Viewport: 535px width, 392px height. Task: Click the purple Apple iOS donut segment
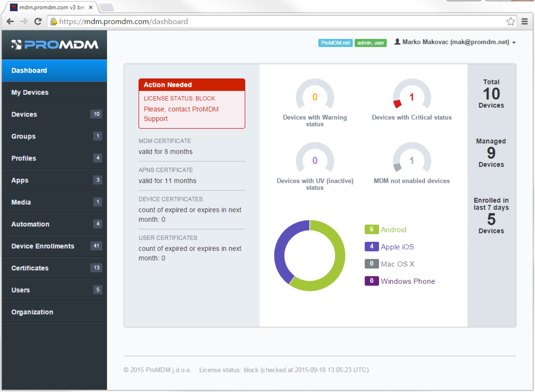click(x=281, y=246)
